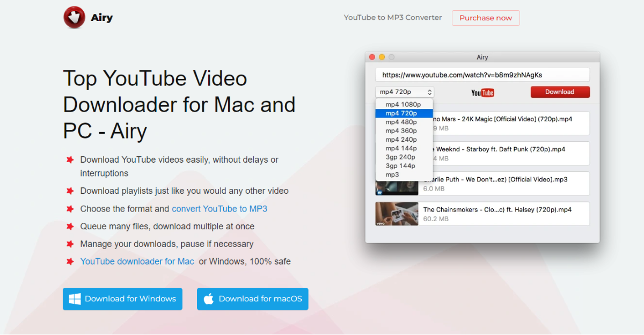This screenshot has width=644, height=335.
Task: Click the star bullet beside Download playlists
Action: click(70, 191)
